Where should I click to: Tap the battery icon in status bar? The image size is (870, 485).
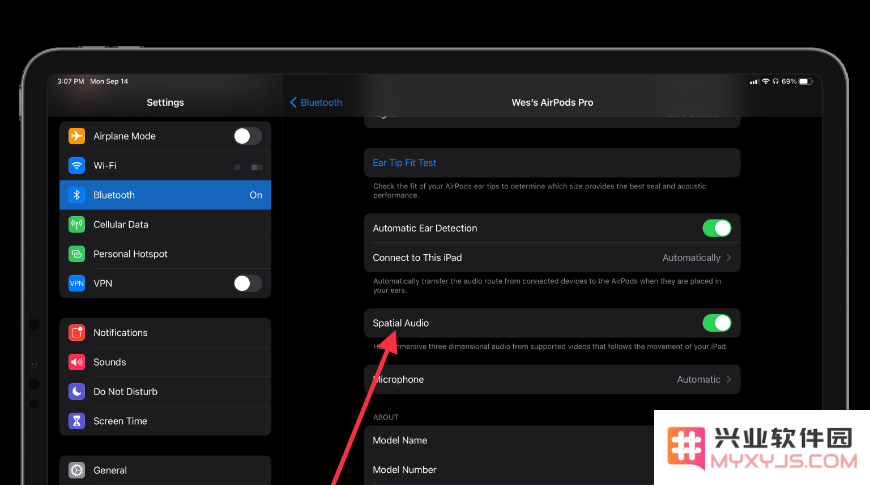pyautogui.click(x=806, y=82)
